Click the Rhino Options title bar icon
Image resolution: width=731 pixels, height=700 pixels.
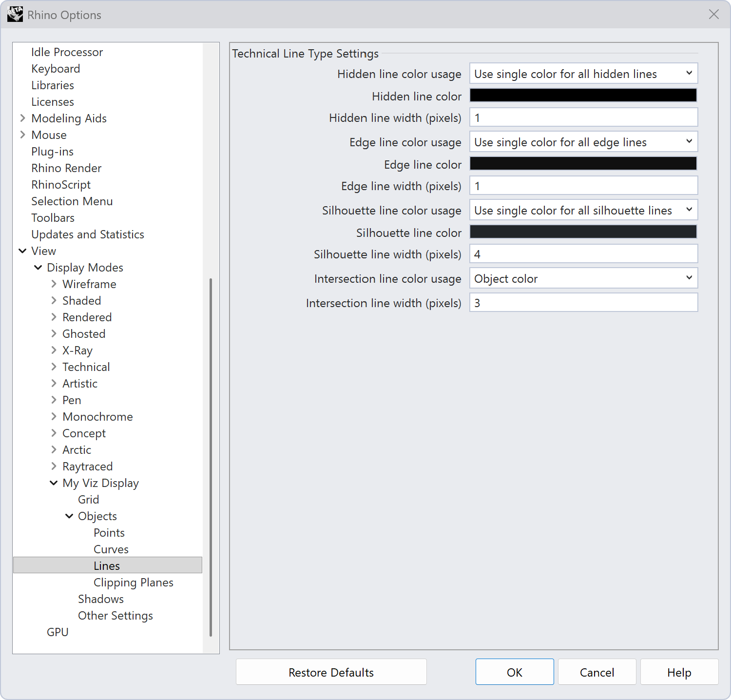click(x=15, y=15)
